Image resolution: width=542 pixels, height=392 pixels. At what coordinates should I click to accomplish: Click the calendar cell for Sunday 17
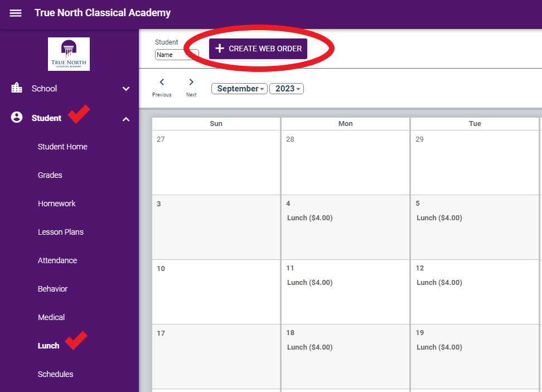216,356
